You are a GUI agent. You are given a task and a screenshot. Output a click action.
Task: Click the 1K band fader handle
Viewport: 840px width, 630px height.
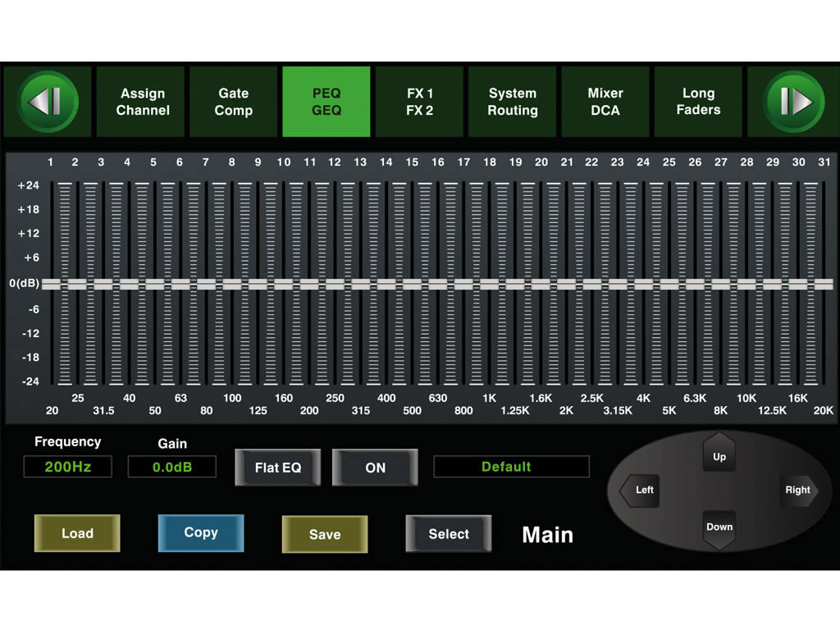[490, 284]
